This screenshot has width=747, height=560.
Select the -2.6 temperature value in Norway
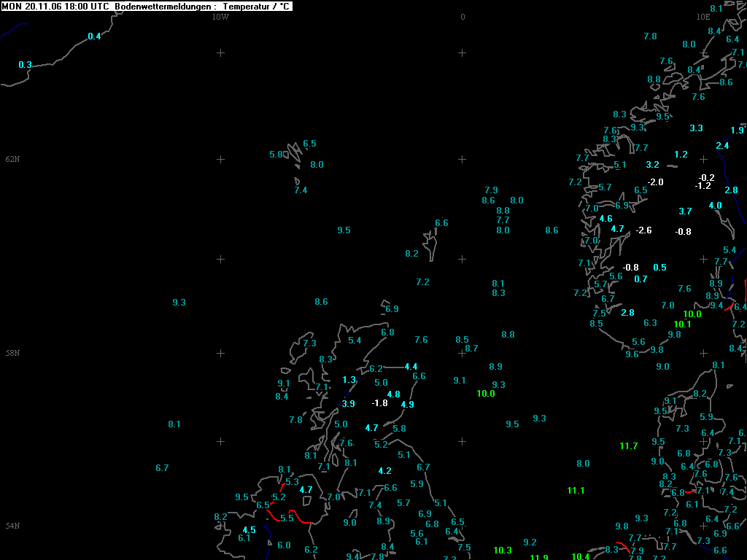click(x=643, y=230)
